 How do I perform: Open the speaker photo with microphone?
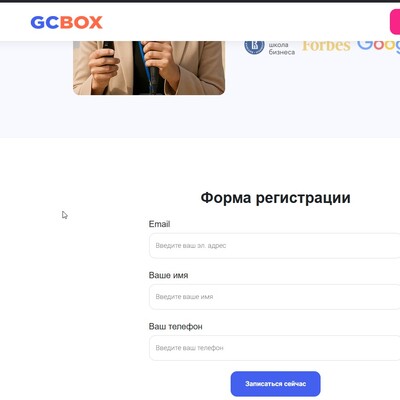pos(149,68)
